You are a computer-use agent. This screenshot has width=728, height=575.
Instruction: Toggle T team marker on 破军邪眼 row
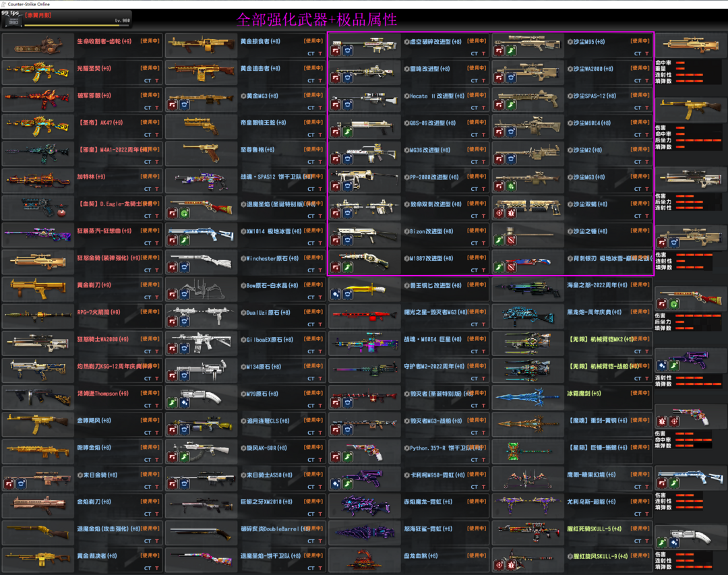157,108
